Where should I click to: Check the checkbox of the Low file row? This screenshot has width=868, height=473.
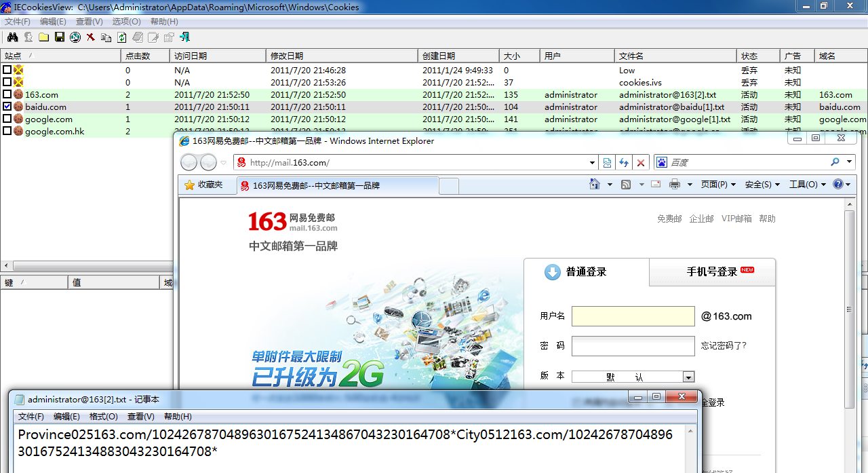click(x=7, y=70)
